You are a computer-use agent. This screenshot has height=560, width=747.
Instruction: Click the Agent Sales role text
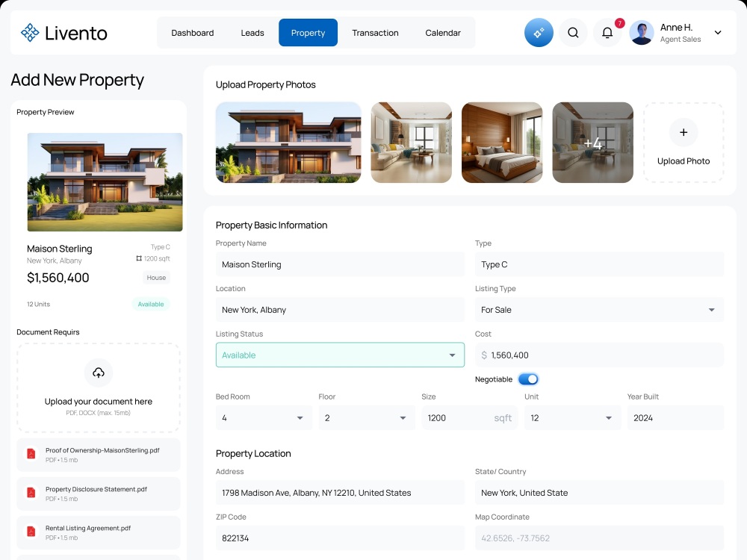tap(681, 39)
